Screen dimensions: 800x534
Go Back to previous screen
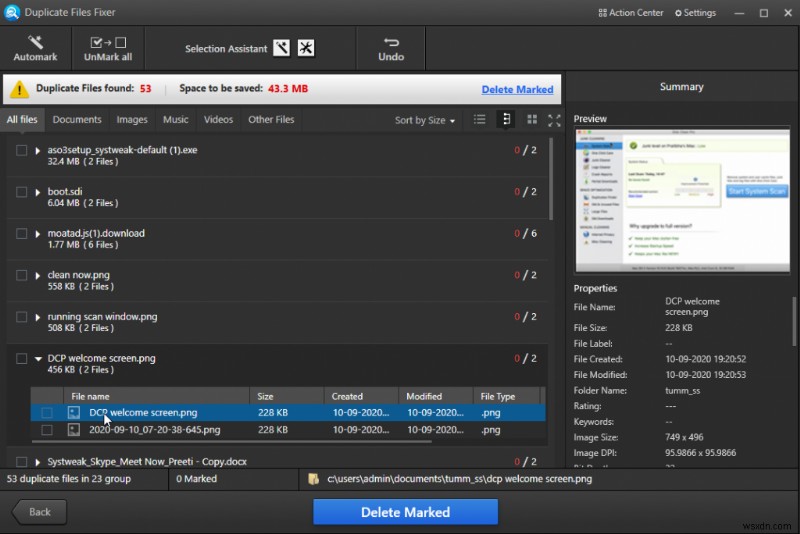click(39, 512)
